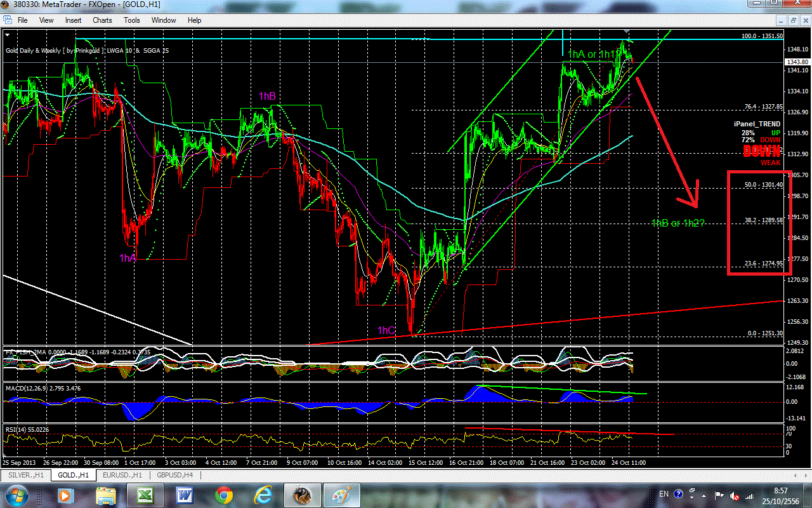The width and height of the screenshot is (812, 508).
Task: Open the Tools menu
Action: [x=132, y=20]
